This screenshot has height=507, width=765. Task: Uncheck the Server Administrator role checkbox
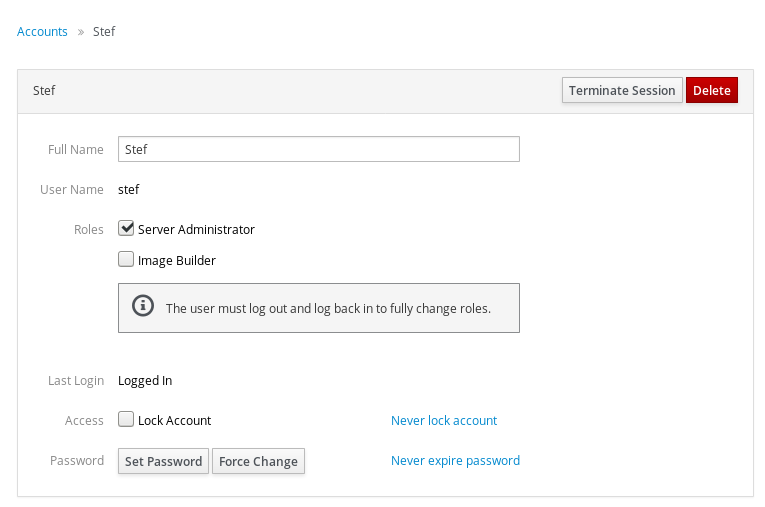126,229
